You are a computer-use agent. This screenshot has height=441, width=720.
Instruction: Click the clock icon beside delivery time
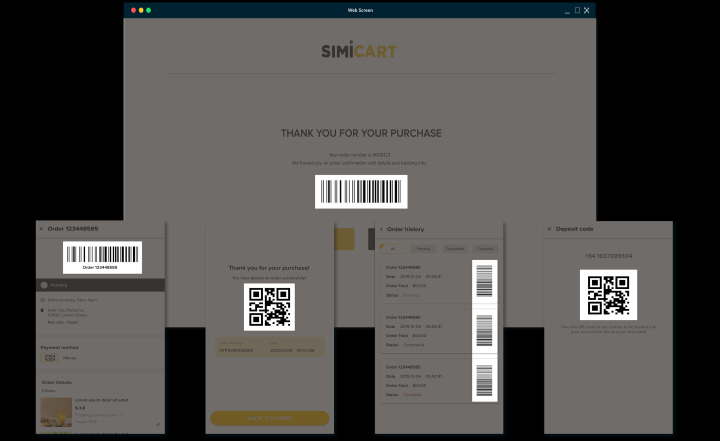click(43, 300)
